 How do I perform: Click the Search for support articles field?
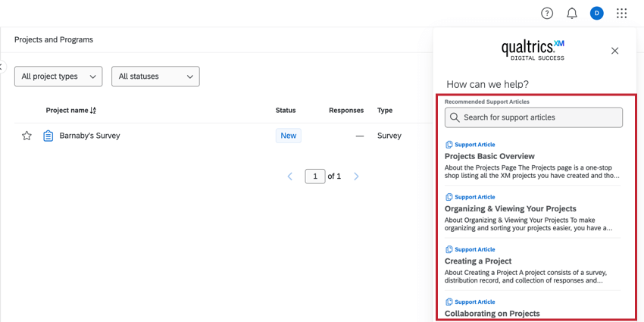point(541,117)
